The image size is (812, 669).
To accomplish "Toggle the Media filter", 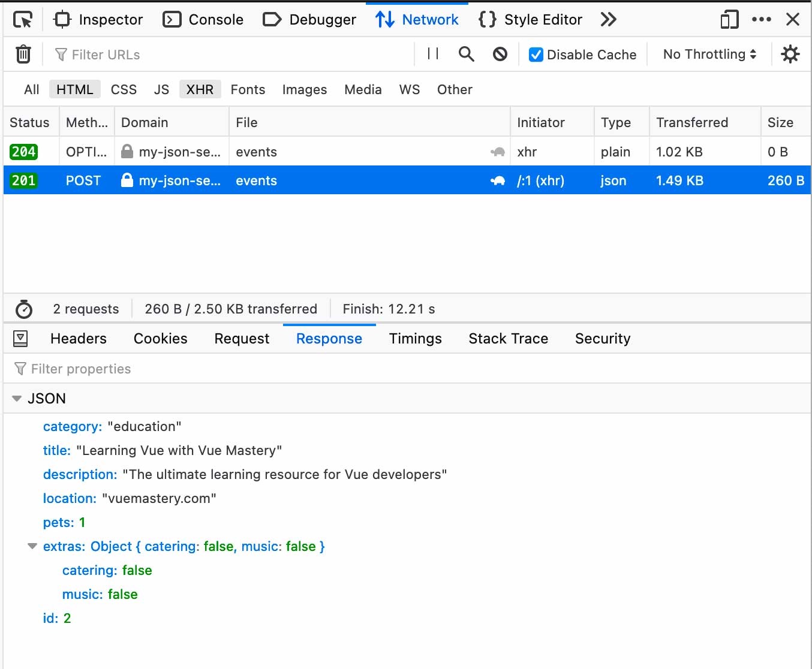I will click(363, 90).
